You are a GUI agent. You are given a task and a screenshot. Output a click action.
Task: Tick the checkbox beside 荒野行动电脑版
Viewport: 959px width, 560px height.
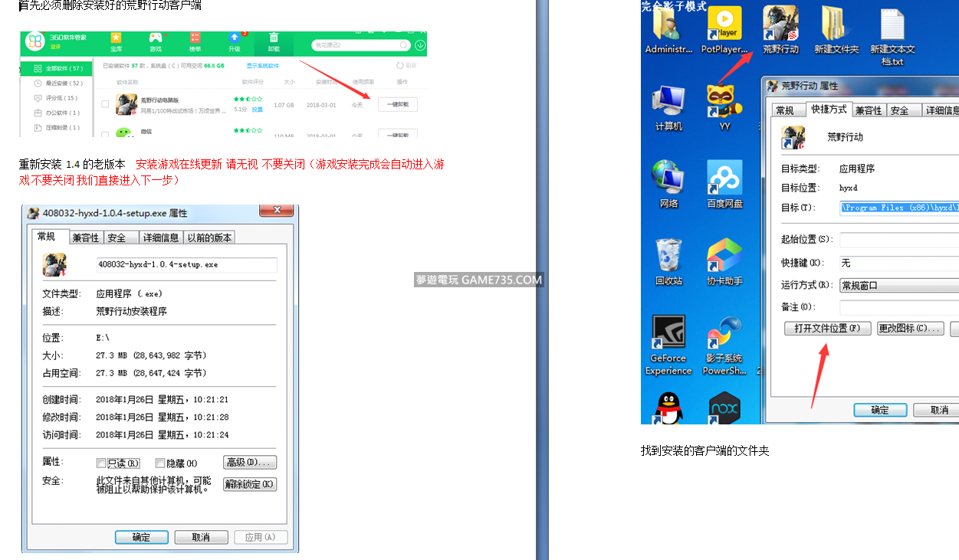click(105, 103)
